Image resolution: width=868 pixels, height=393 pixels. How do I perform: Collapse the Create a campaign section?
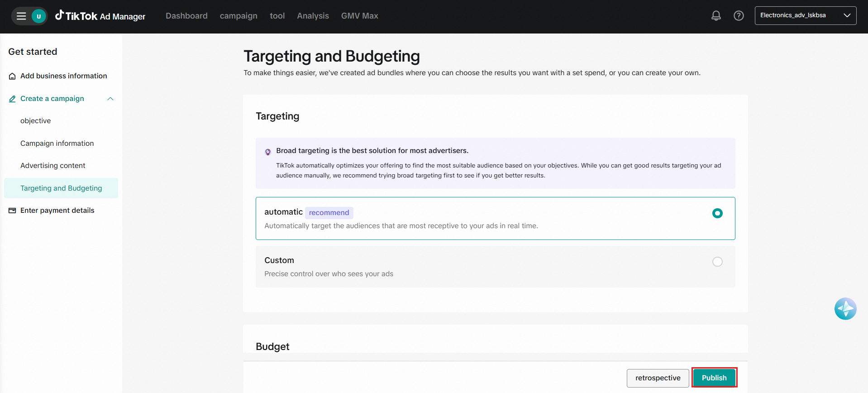pyautogui.click(x=110, y=99)
